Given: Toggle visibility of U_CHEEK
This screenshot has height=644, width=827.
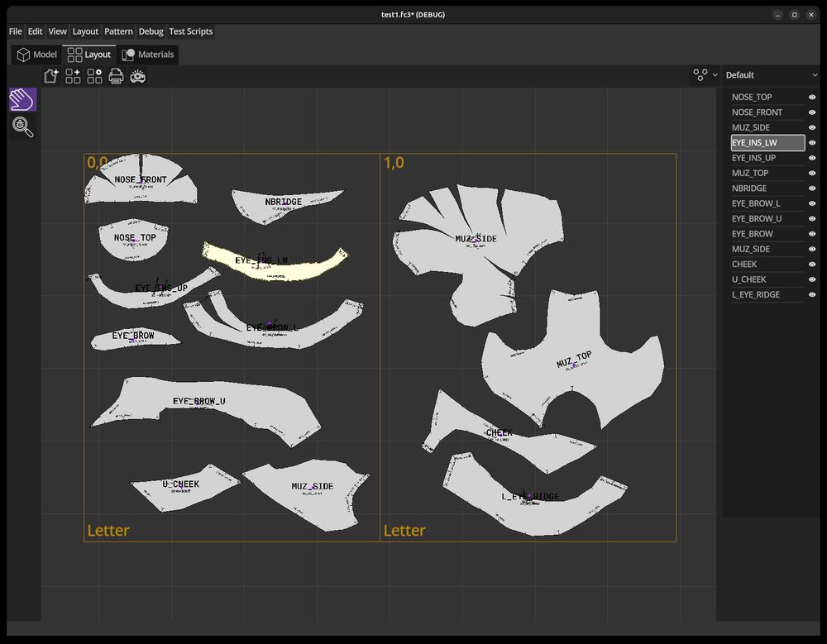Looking at the screenshot, I should click(812, 279).
